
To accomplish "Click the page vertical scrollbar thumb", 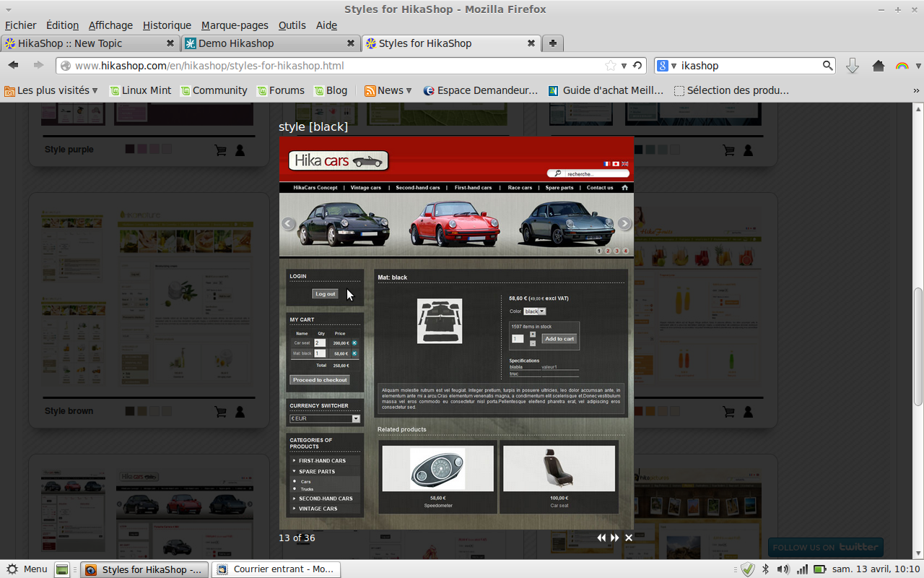I will pos(918,347).
